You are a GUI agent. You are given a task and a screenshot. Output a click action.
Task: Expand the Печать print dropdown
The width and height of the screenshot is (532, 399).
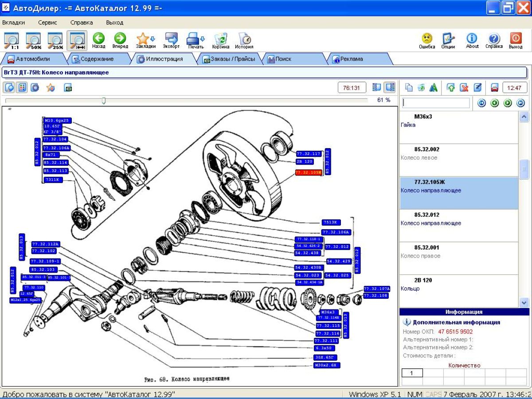[196, 40]
